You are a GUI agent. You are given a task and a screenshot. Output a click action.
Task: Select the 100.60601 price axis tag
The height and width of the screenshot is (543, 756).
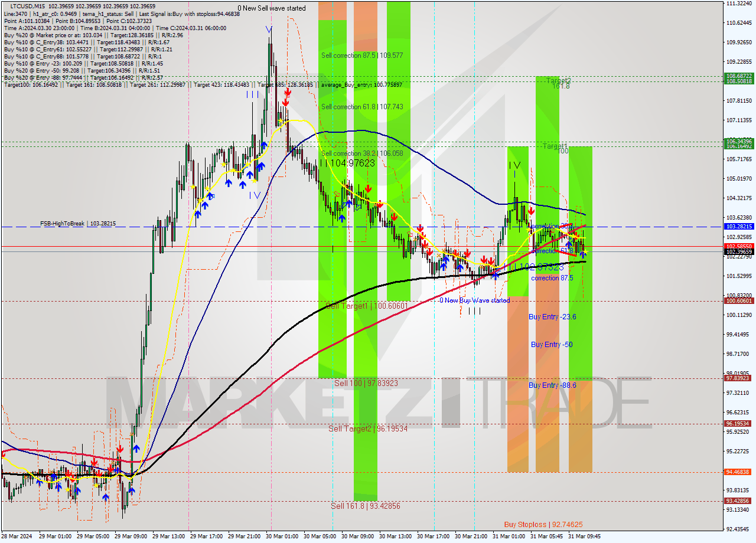point(739,301)
